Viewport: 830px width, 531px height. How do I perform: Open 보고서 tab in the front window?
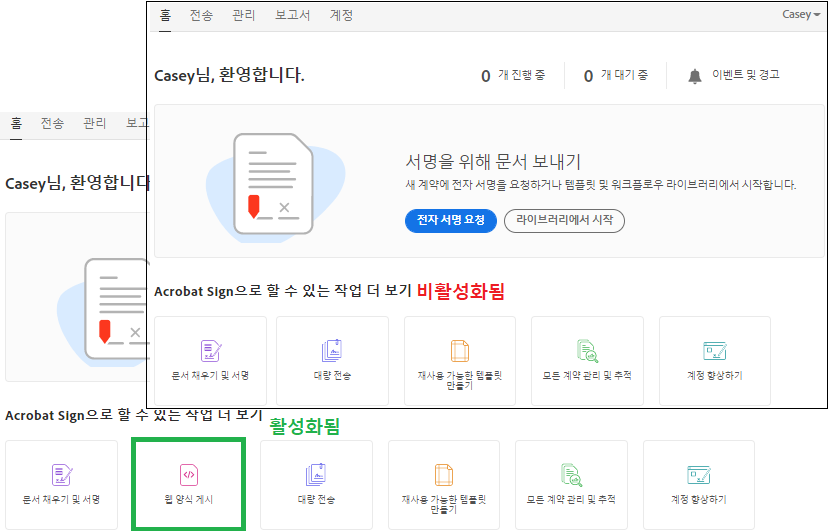pos(292,15)
